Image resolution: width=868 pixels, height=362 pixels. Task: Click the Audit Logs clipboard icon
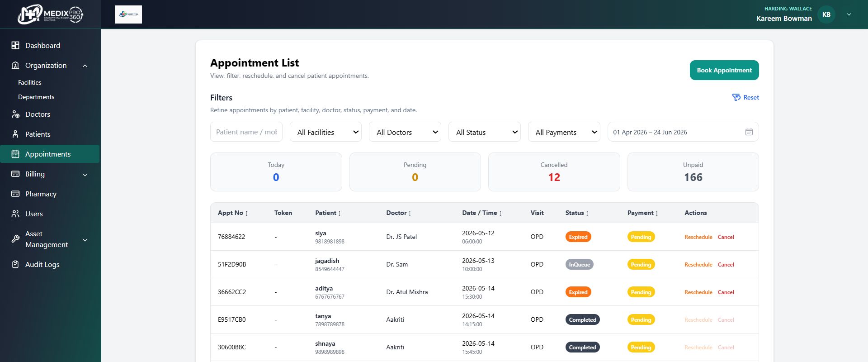[x=15, y=264]
